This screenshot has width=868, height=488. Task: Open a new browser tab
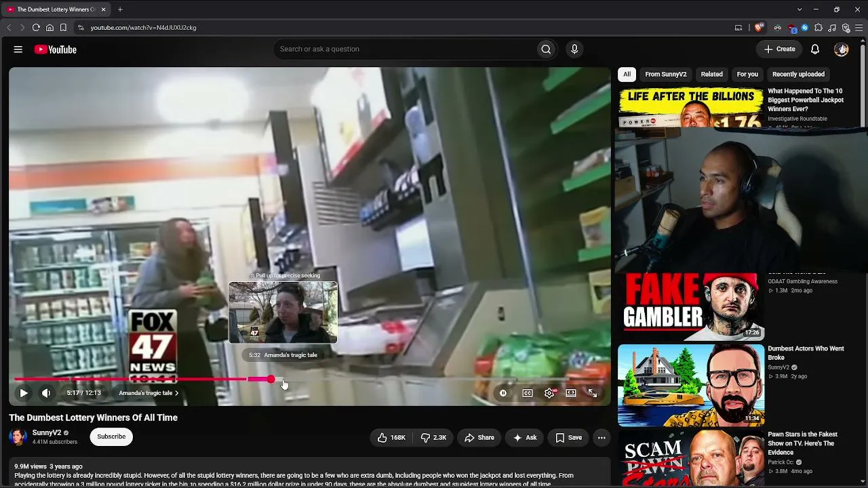120,9
